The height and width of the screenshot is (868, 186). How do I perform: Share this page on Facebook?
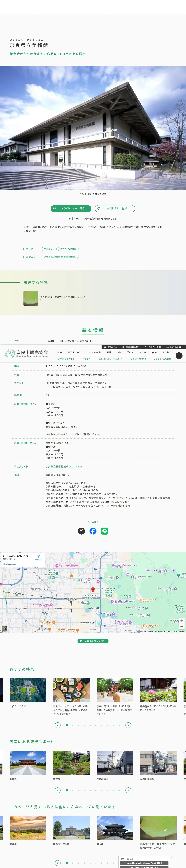click(93, 531)
